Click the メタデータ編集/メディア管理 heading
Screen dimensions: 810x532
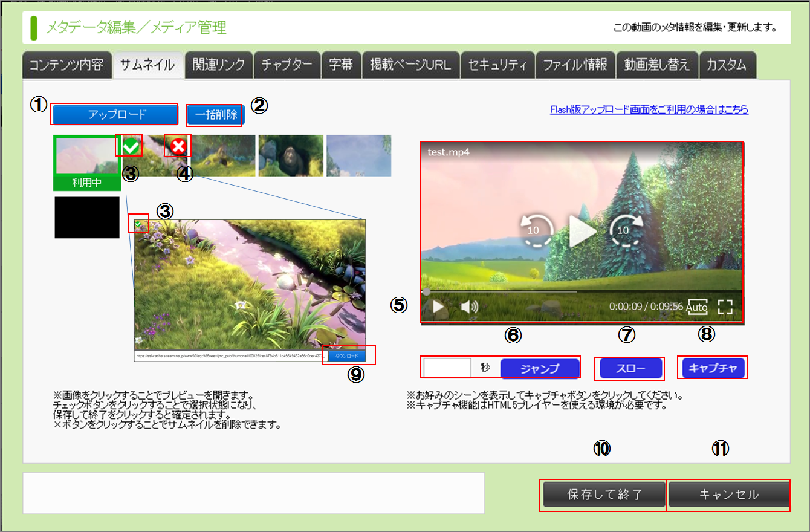(137, 27)
